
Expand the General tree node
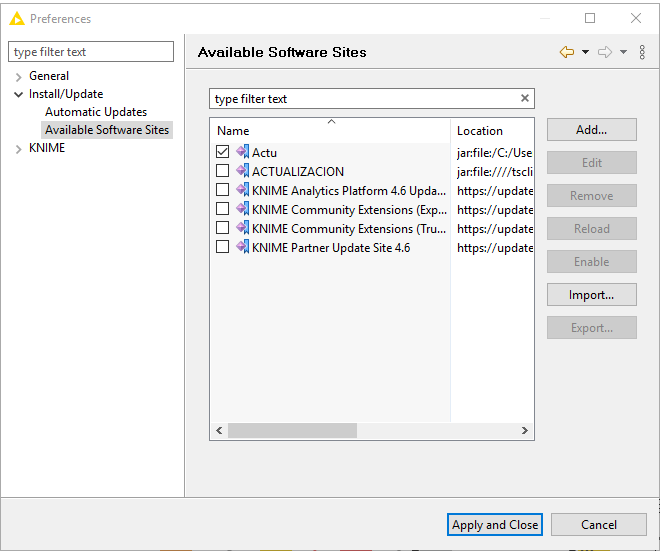(19, 77)
